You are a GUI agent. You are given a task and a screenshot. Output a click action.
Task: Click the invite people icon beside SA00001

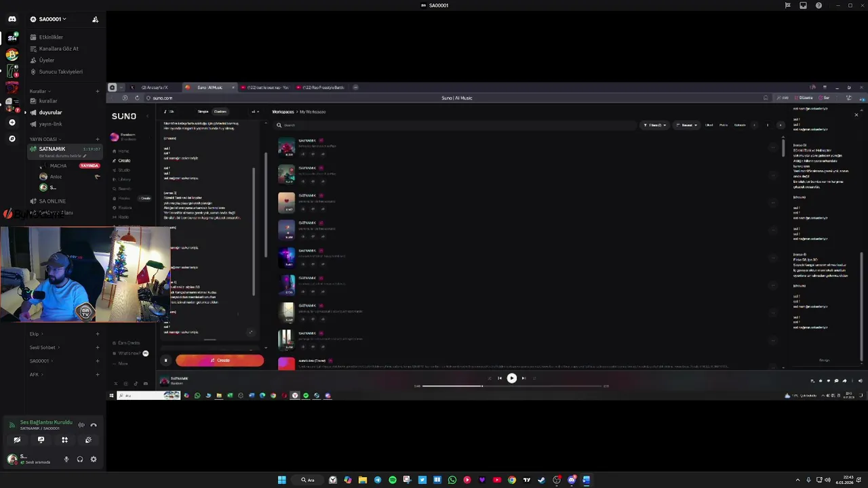coord(95,19)
